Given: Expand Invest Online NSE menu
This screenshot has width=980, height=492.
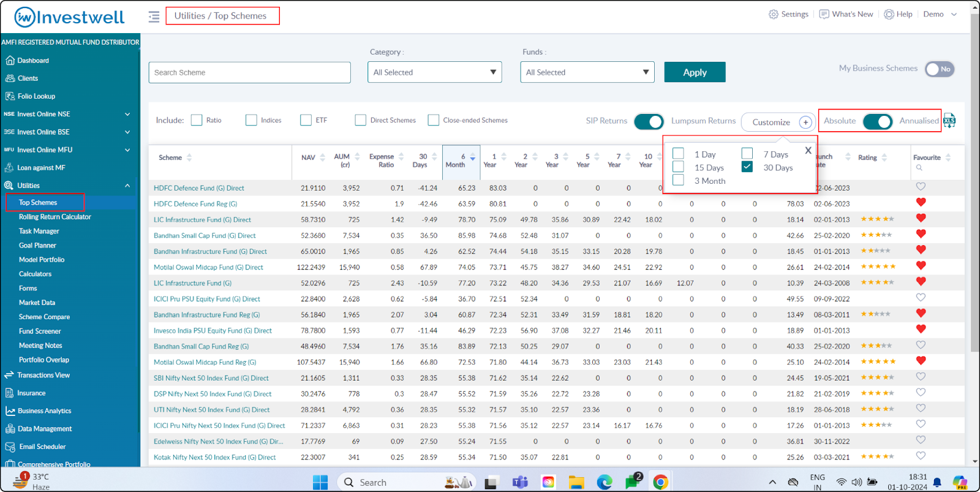Looking at the screenshot, I should point(127,115).
